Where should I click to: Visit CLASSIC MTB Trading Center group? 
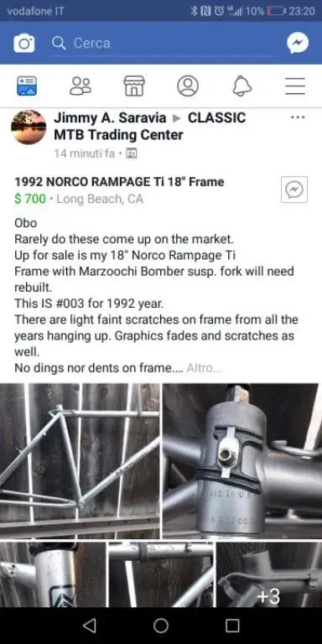(x=149, y=126)
